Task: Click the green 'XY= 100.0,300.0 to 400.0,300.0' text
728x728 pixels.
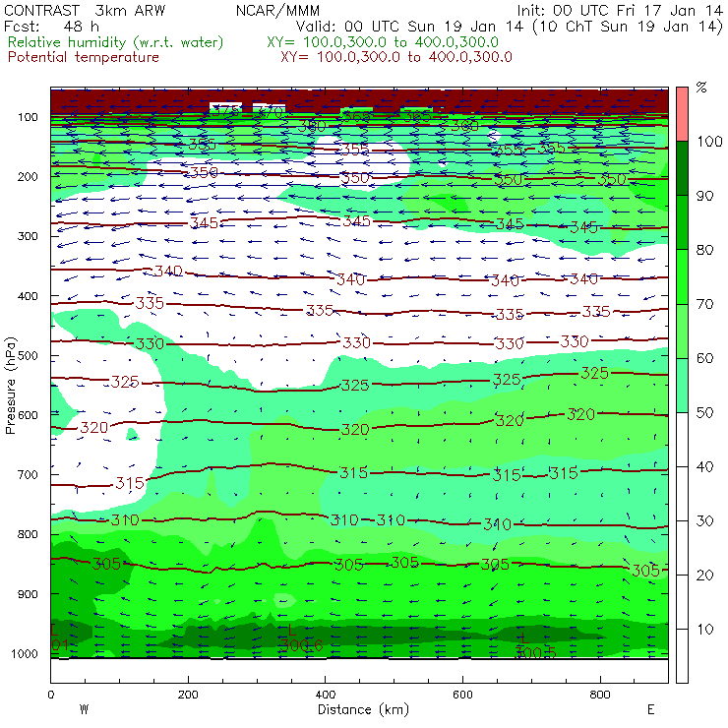Action: pos(383,42)
